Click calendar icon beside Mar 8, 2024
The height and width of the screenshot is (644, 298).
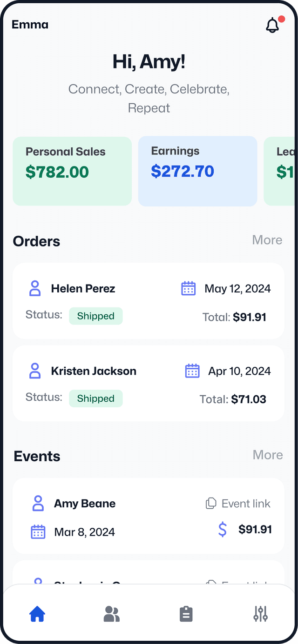click(x=38, y=532)
